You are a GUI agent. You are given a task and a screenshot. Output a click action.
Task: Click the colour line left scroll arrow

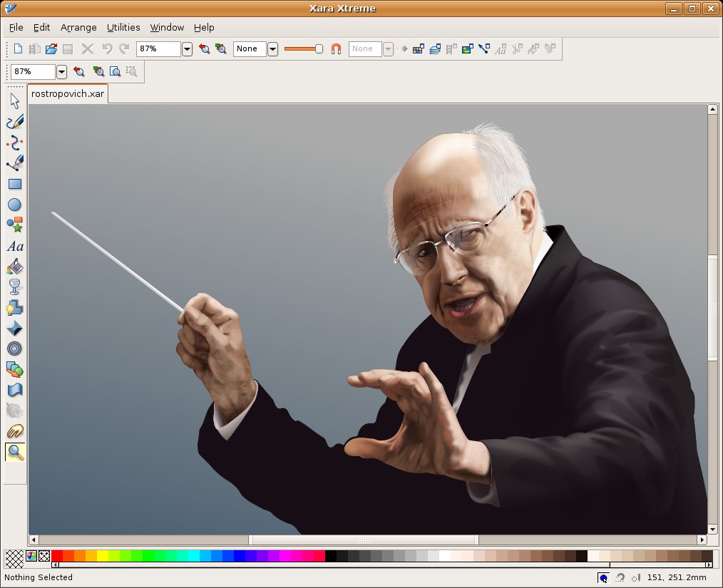55,565
